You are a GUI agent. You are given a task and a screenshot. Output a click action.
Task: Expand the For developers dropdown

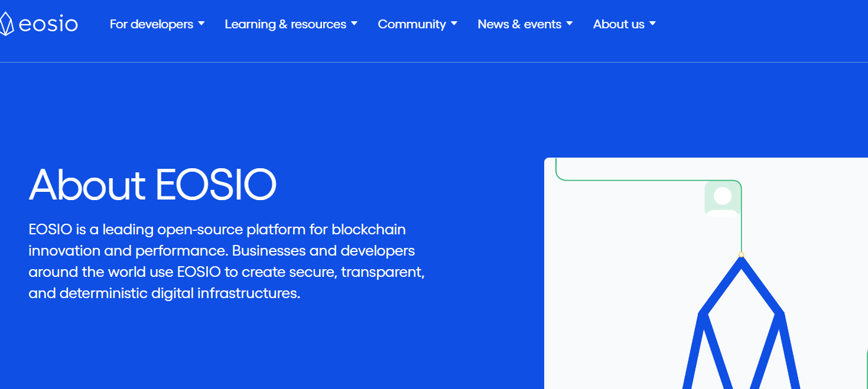click(x=202, y=24)
